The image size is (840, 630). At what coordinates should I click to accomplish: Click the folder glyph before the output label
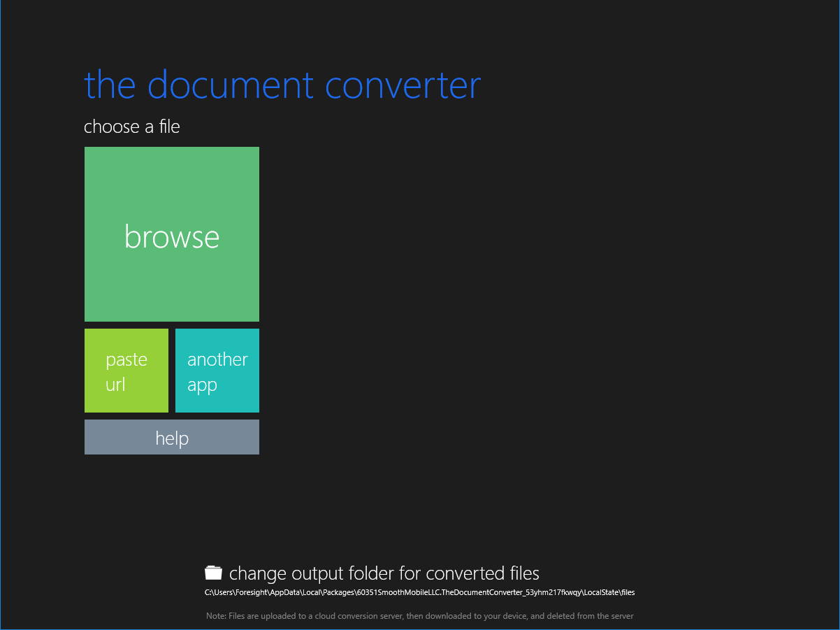214,572
